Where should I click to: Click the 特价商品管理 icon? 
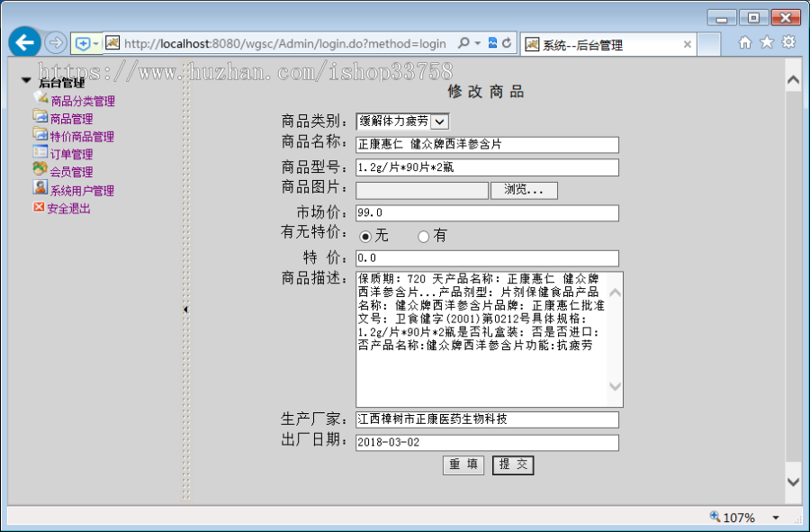point(39,135)
